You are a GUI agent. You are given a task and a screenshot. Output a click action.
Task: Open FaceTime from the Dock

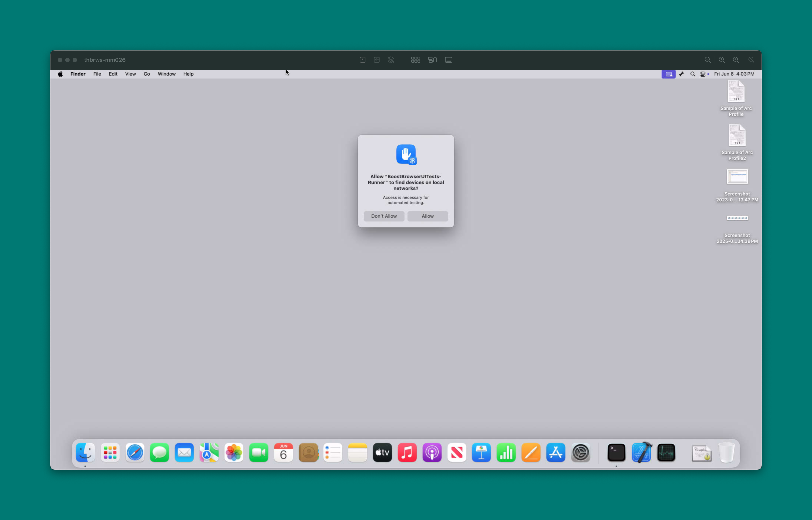click(259, 452)
